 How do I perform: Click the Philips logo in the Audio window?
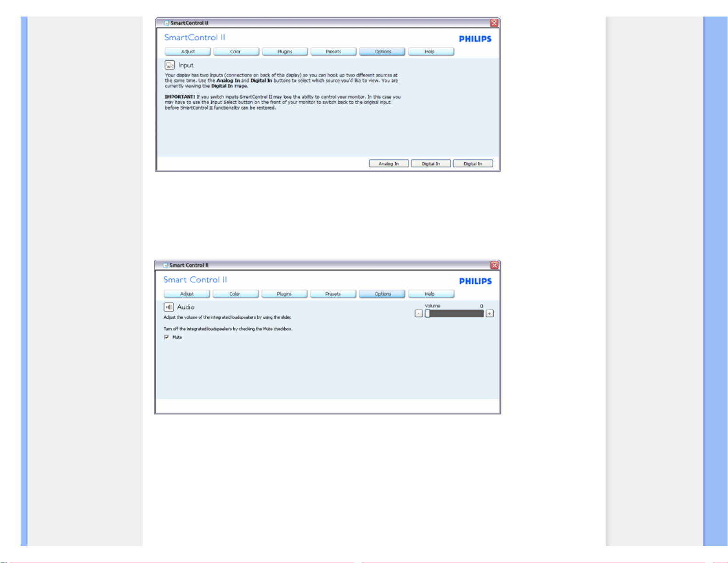point(475,281)
